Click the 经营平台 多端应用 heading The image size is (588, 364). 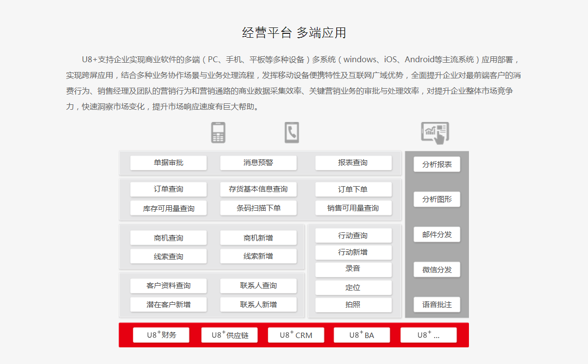(294, 33)
